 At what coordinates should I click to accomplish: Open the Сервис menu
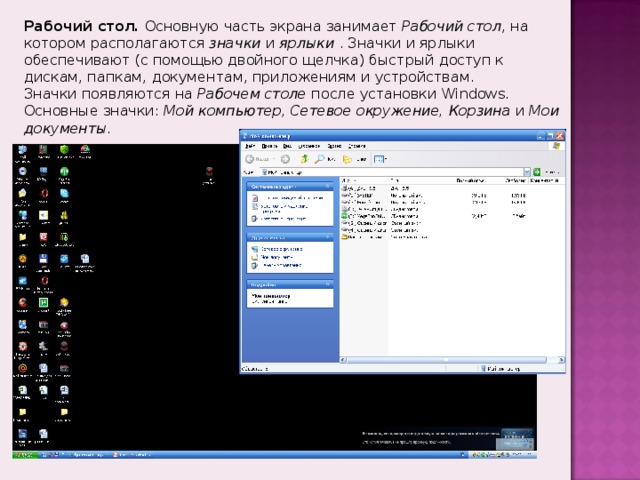334,146
